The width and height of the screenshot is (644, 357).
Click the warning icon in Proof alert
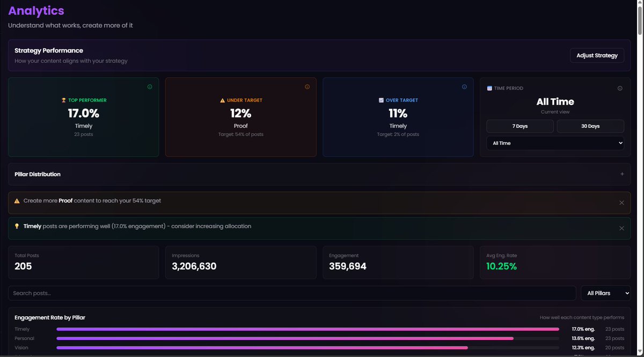pyautogui.click(x=17, y=201)
